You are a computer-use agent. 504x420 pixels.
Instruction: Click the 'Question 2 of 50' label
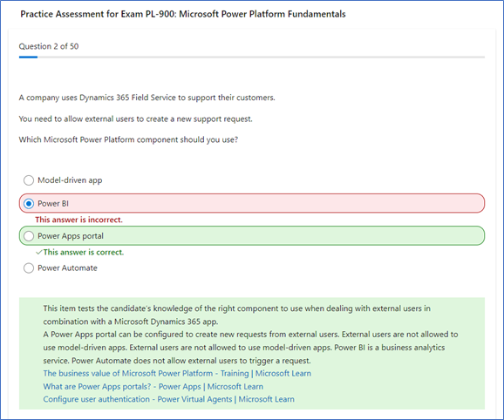pos(49,46)
